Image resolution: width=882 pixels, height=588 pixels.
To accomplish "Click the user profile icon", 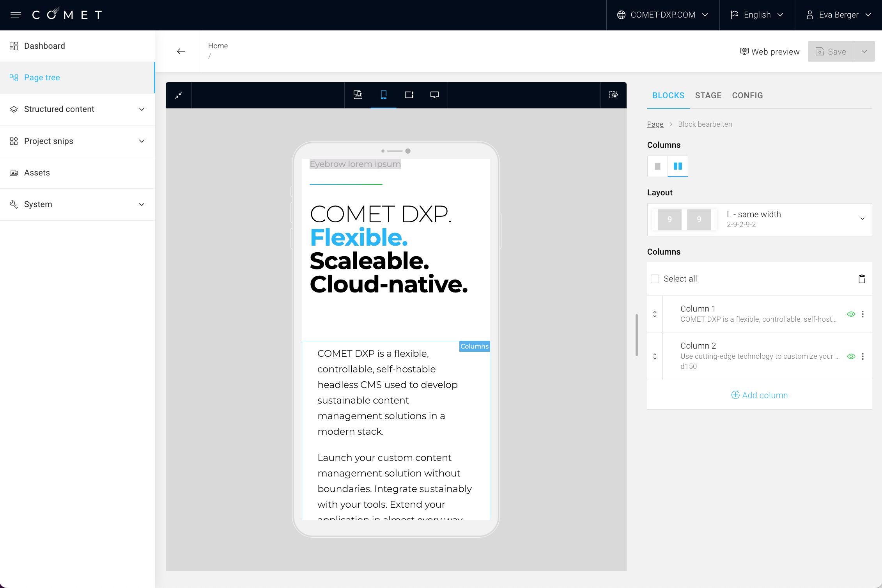I will point(810,15).
